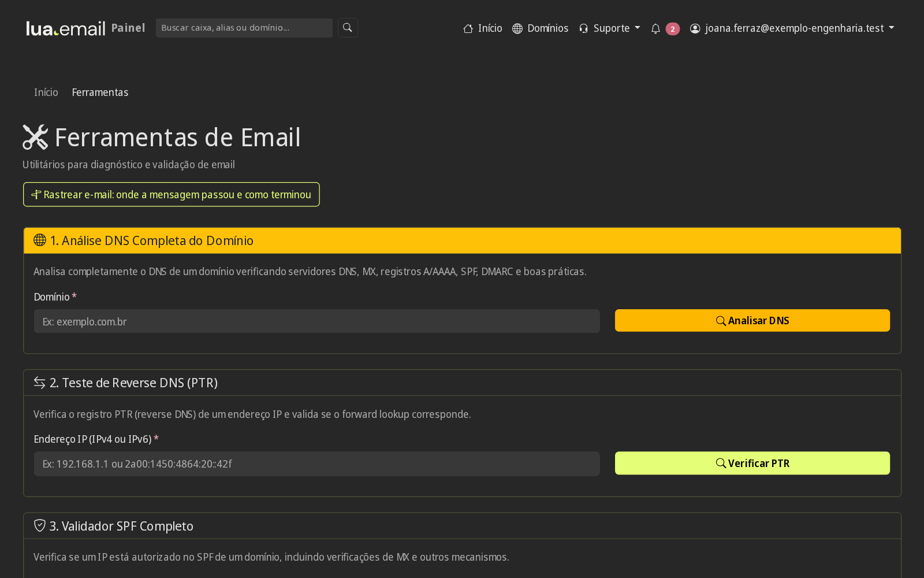Click the Painel label next to logo

128,28
